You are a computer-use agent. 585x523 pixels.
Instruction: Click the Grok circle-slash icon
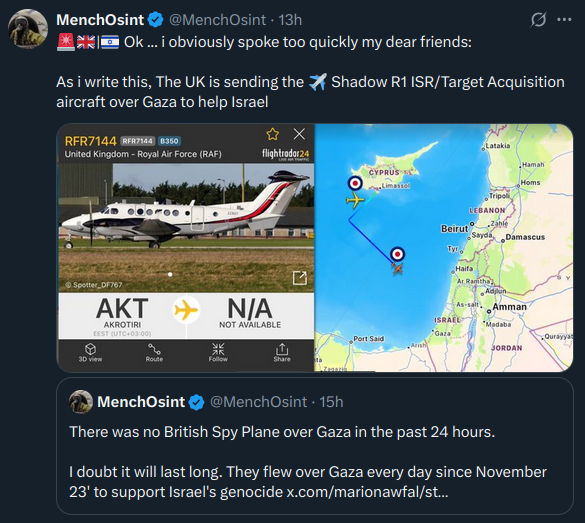click(x=538, y=20)
